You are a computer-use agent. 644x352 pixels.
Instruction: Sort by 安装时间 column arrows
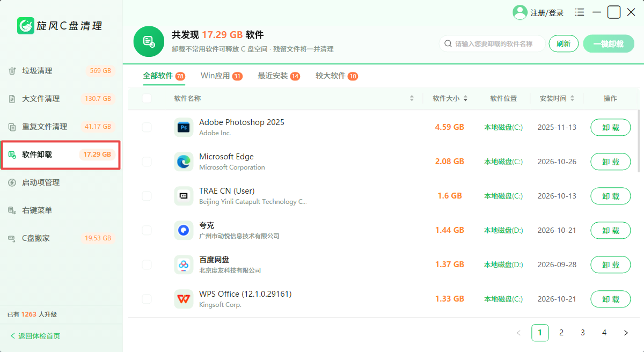[x=572, y=98]
